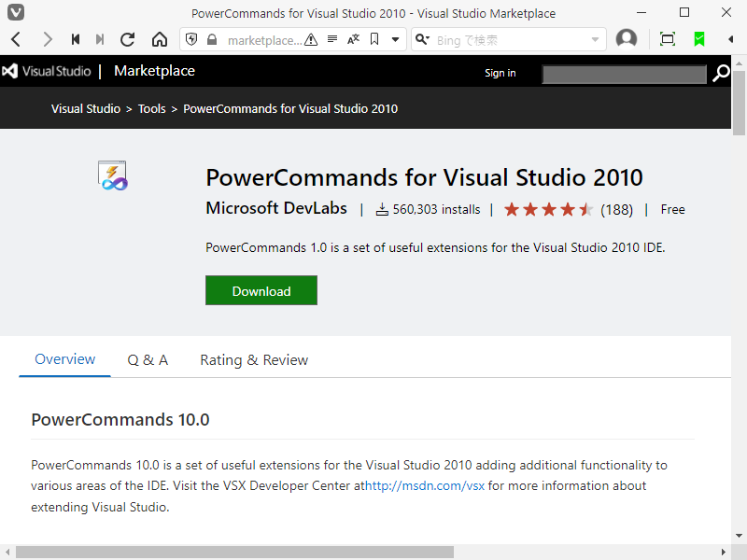
Task: Select the Overview tab
Action: click(x=64, y=359)
